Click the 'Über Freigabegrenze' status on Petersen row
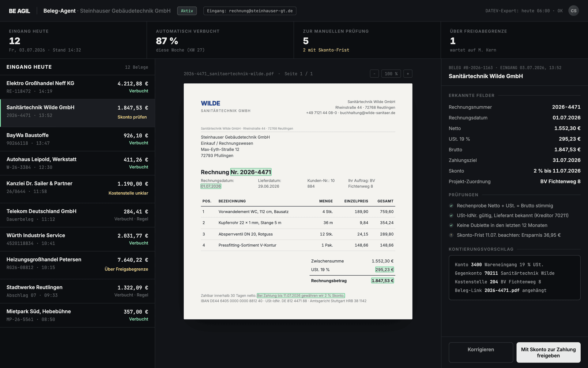The height and width of the screenshot is (368, 588). coord(126,269)
